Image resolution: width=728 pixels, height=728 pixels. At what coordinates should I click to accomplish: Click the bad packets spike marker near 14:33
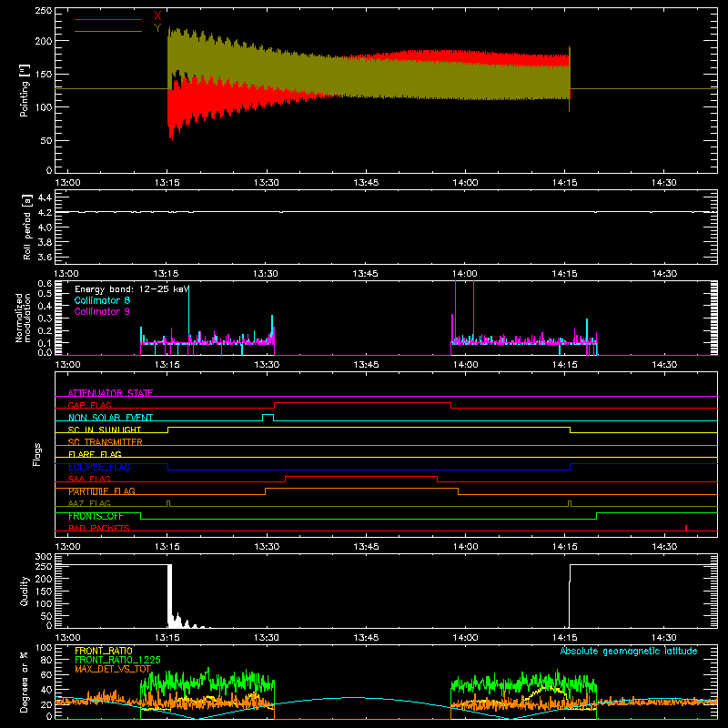point(686,528)
